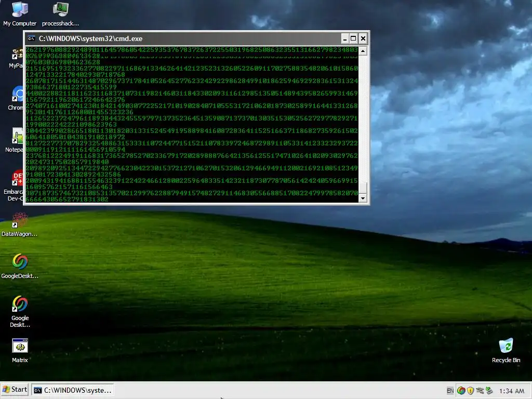Open the Start menu
The height and width of the screenshot is (399, 532).
[x=15, y=390]
